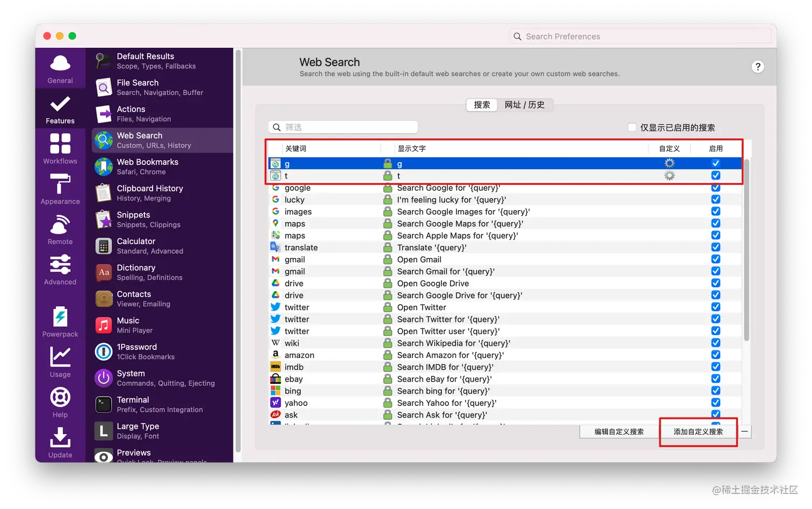
Task: Open the Workflows section
Action: [60, 149]
